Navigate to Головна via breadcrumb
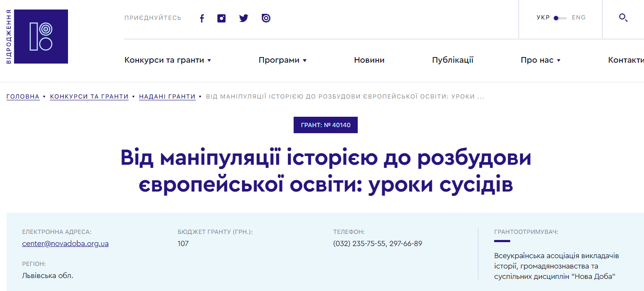This screenshot has width=644, height=291. tap(23, 96)
